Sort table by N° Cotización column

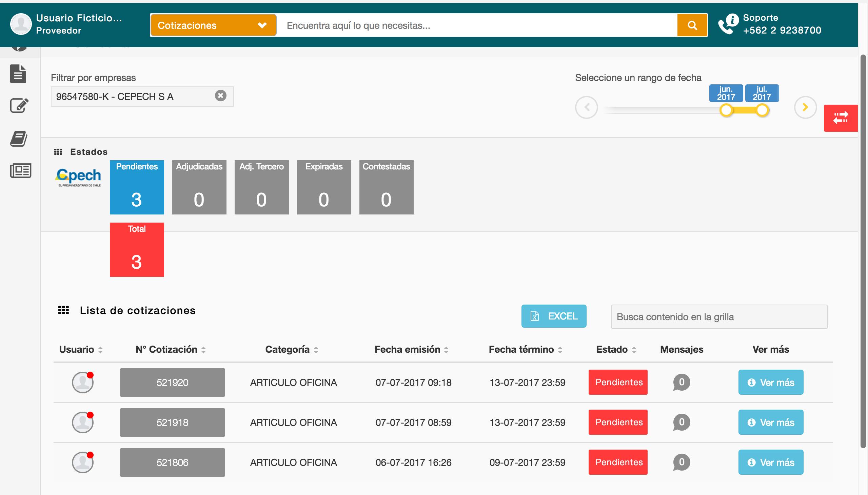coord(171,350)
